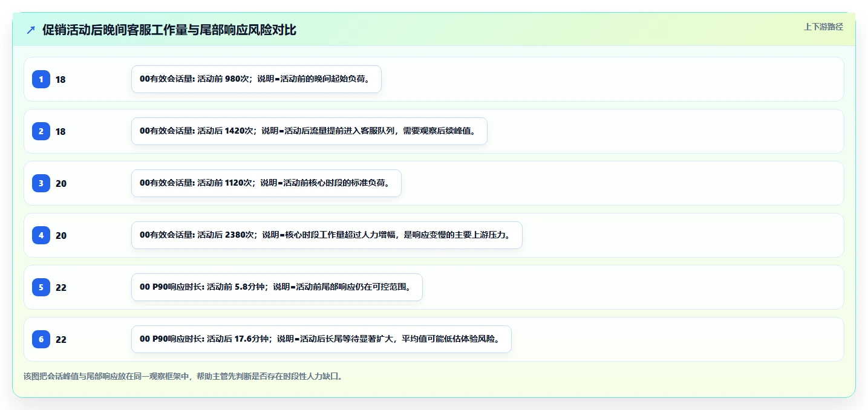Viewport: 868px width, 410px height.
Task: Select the number 5 step badge
Action: pos(41,287)
